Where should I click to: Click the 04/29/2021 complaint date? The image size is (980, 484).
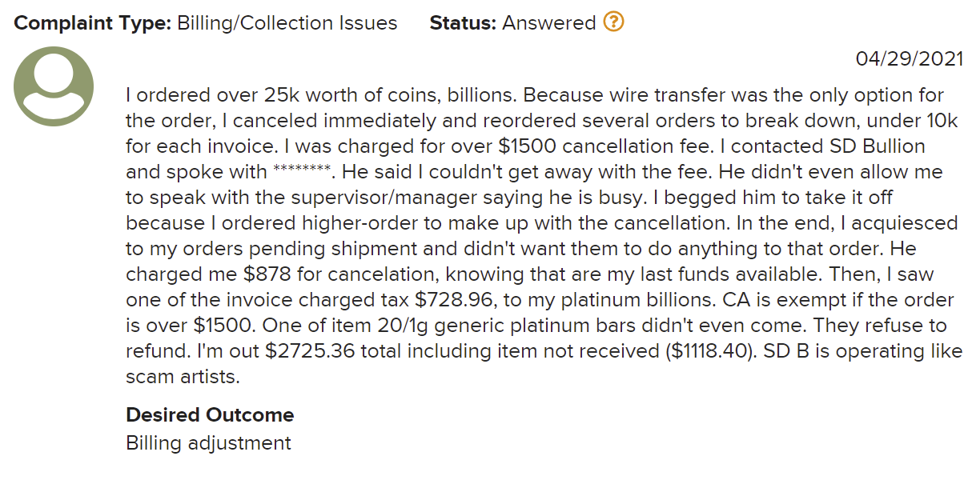(x=909, y=58)
